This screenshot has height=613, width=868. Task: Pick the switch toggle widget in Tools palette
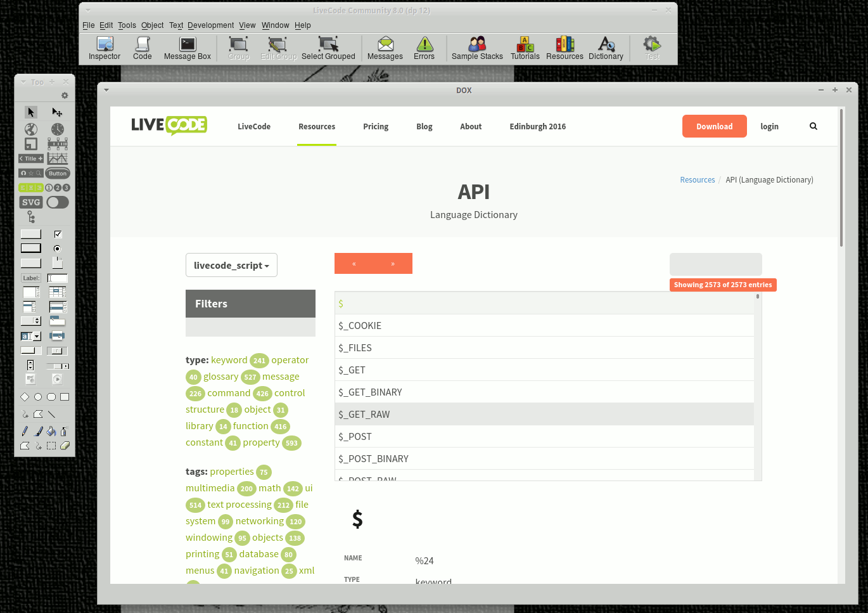pos(58,202)
